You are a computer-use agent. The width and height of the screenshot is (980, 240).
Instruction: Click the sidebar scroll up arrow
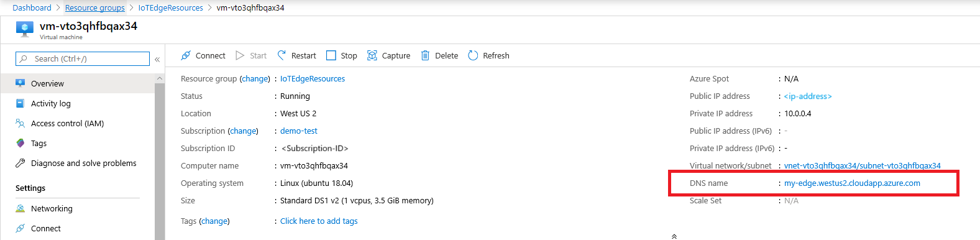point(160,78)
